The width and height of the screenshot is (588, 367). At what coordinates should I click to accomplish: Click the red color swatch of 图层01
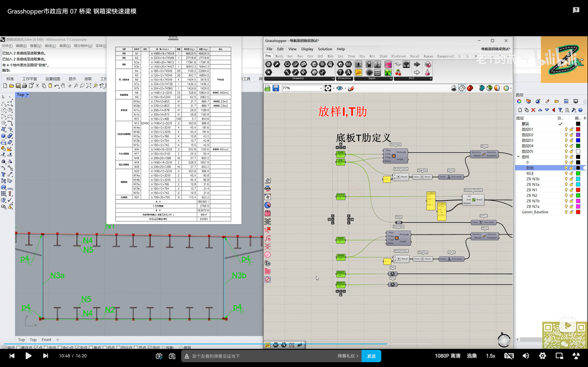(x=578, y=129)
